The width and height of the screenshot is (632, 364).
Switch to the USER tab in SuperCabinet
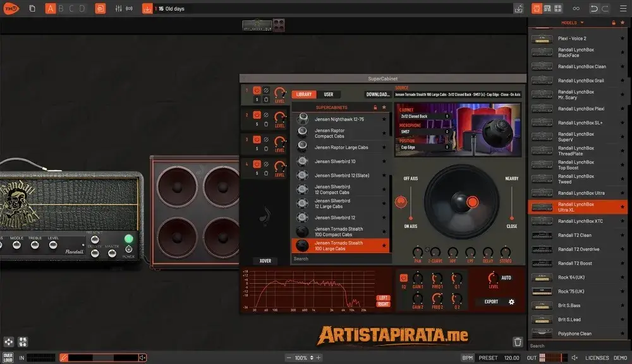pyautogui.click(x=329, y=94)
